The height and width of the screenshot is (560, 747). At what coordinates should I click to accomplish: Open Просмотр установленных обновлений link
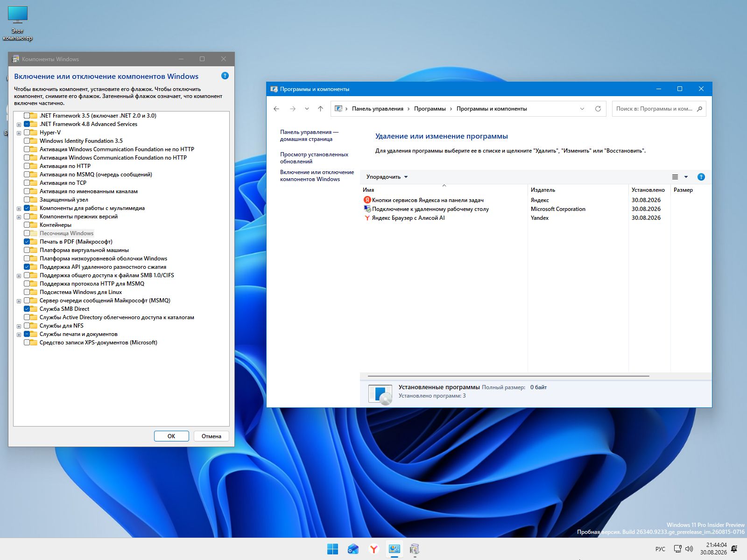point(314,158)
